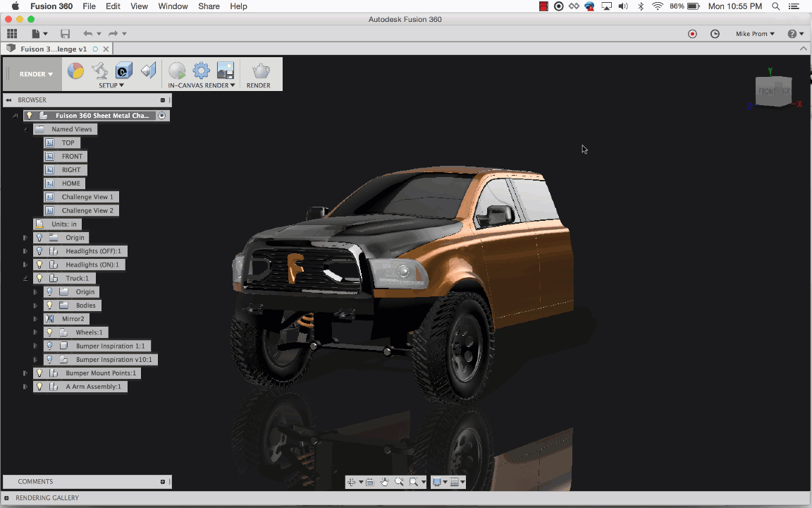Click the Scene Settings lamp icon
The image size is (812, 508).
click(x=100, y=71)
